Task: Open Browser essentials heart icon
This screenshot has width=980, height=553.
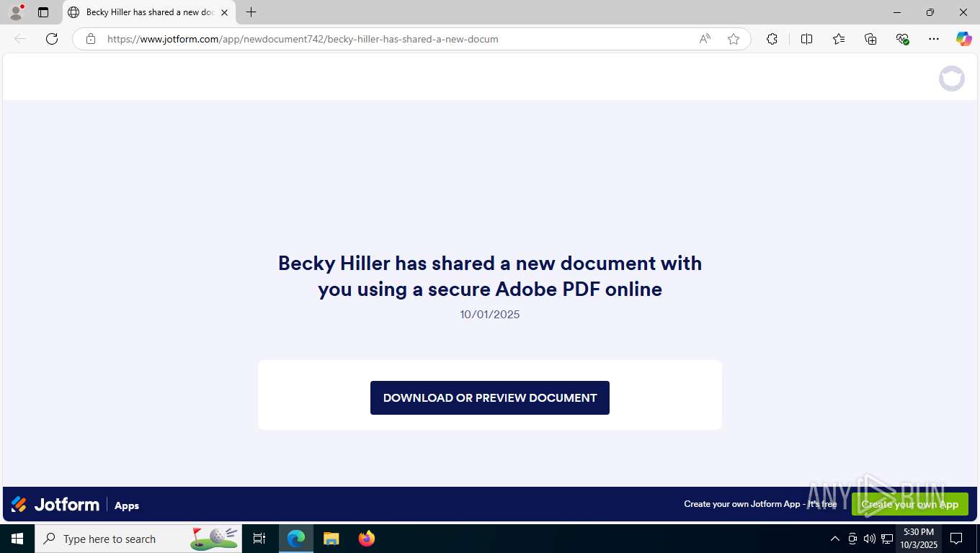Action: coord(902,39)
